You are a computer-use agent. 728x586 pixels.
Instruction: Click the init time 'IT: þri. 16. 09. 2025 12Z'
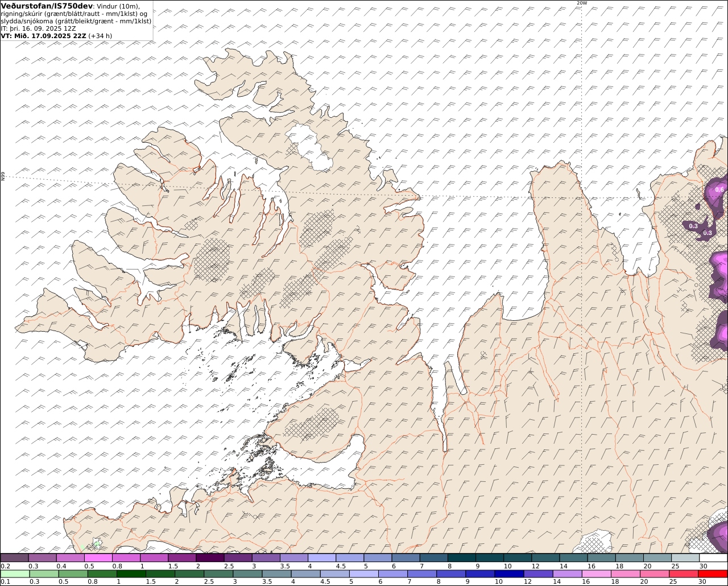39,28
